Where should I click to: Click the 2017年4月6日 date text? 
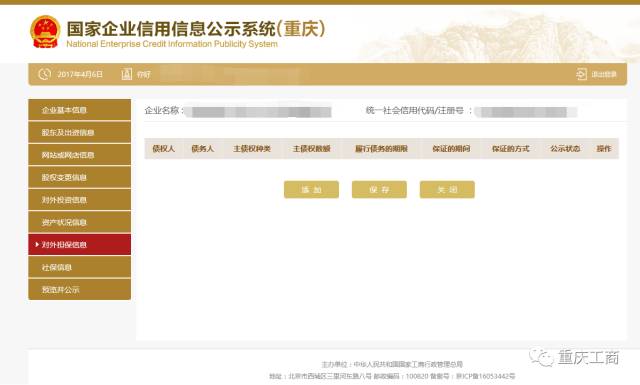(x=80, y=74)
